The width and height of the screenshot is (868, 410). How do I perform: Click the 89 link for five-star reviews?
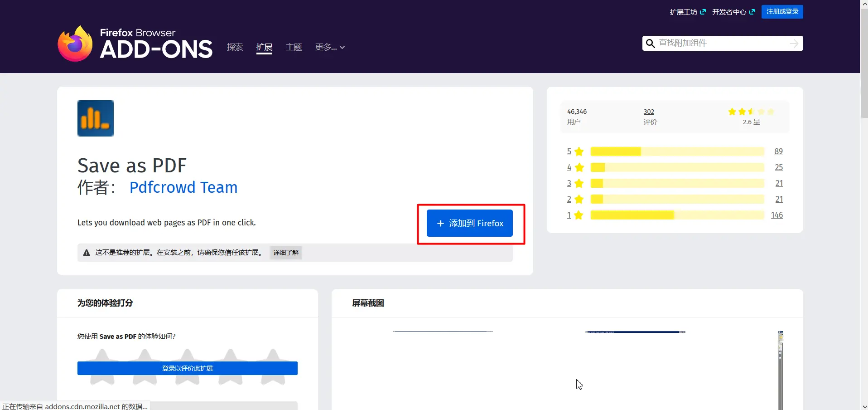click(x=778, y=151)
